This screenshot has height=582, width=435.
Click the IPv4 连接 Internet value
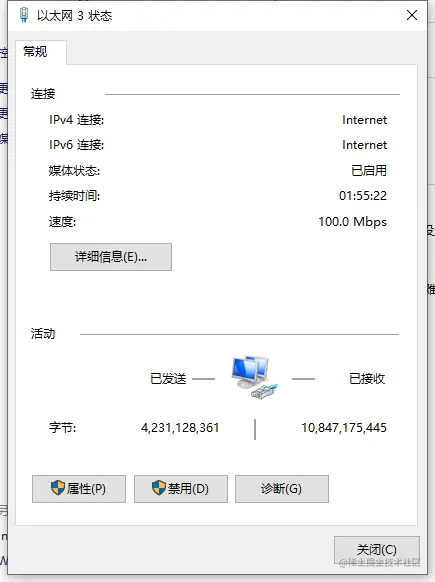[x=364, y=120]
